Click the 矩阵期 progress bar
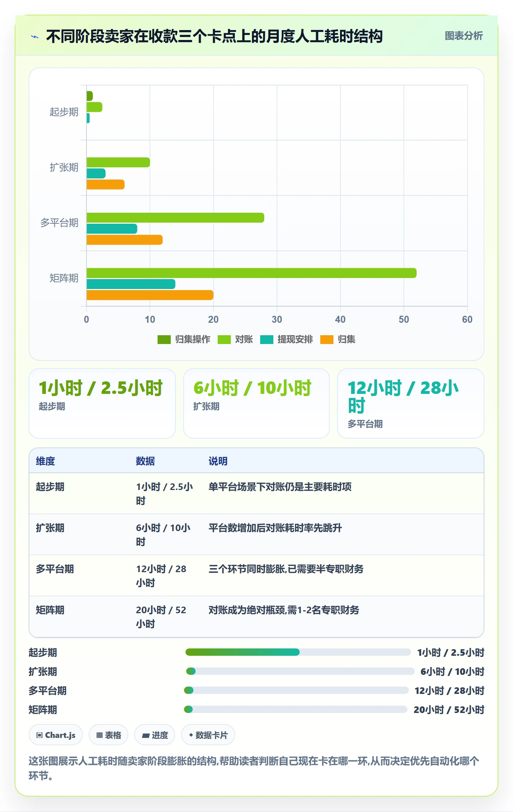513x812 pixels. [x=295, y=709]
